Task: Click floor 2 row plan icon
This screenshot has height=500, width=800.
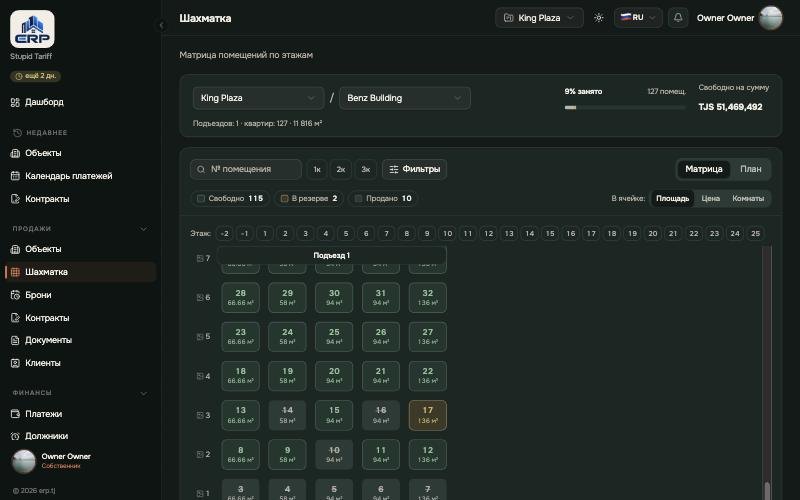Action: click(x=200, y=454)
